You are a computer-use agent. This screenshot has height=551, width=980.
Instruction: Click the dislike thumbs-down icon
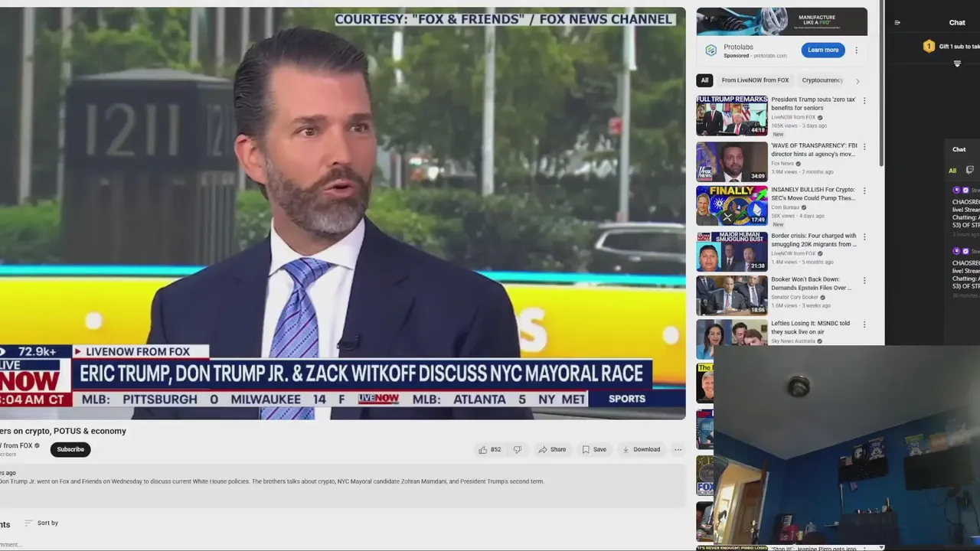tap(517, 449)
